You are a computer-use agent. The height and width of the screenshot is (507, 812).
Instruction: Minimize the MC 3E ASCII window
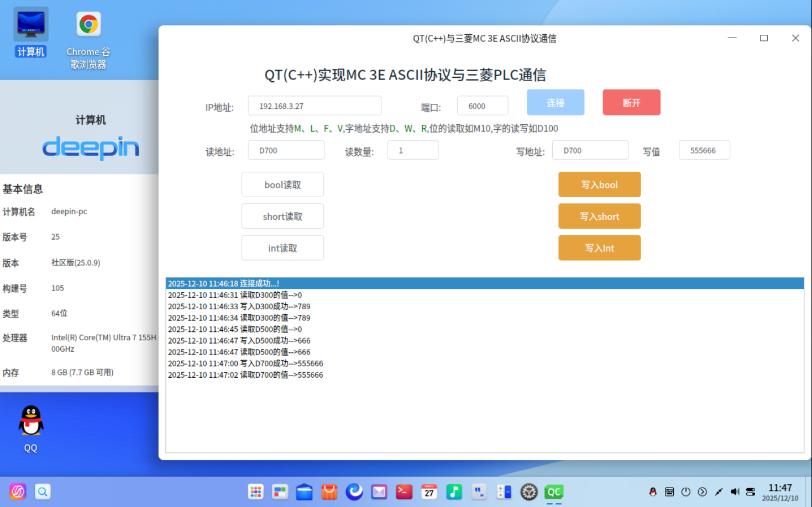[732, 38]
